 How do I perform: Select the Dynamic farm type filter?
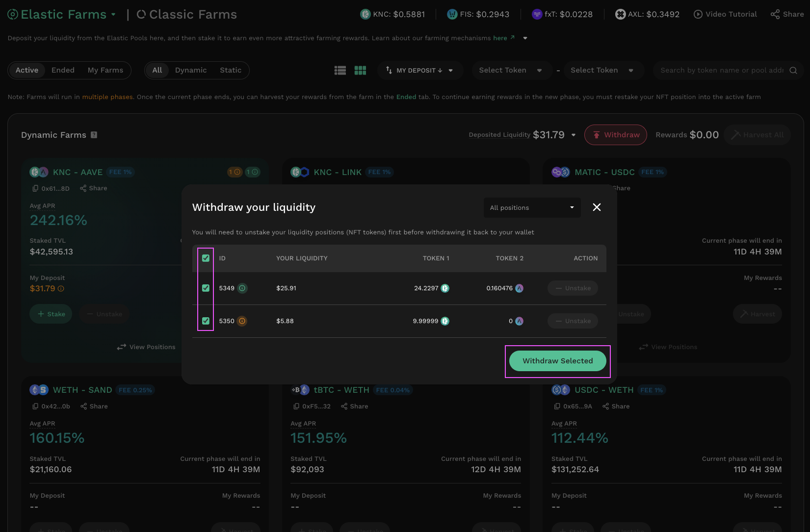click(x=191, y=71)
